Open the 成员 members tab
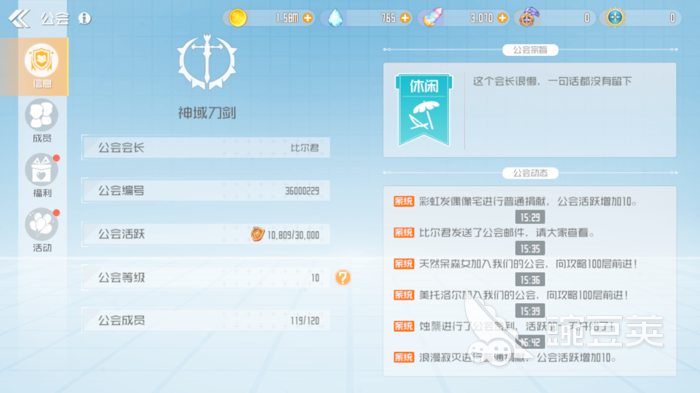 point(42,121)
